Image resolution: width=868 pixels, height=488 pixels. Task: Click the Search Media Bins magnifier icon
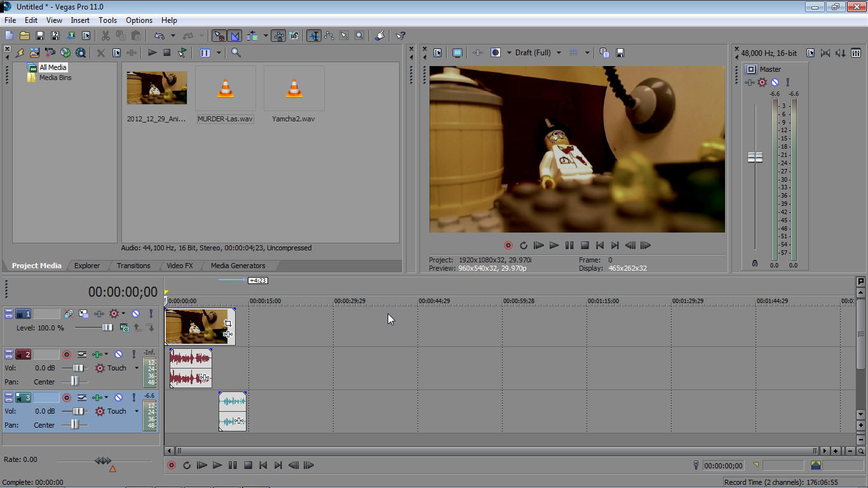(236, 53)
